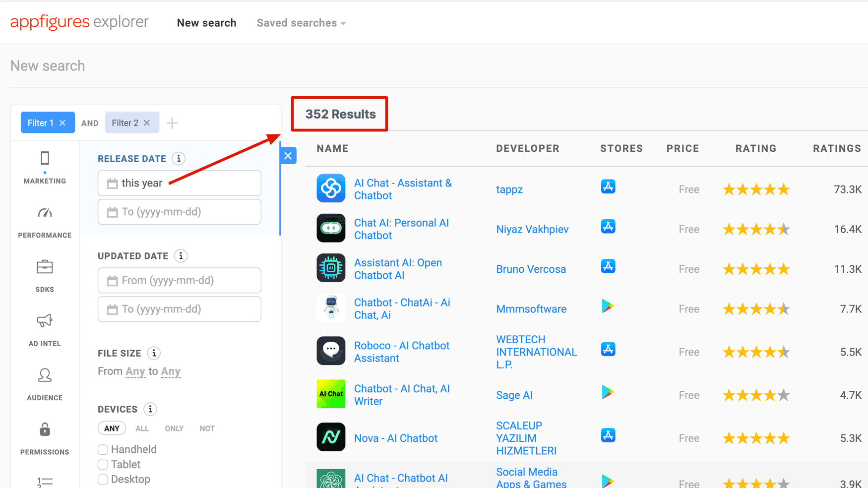
Task: Go to New search nav item
Action: click(206, 23)
